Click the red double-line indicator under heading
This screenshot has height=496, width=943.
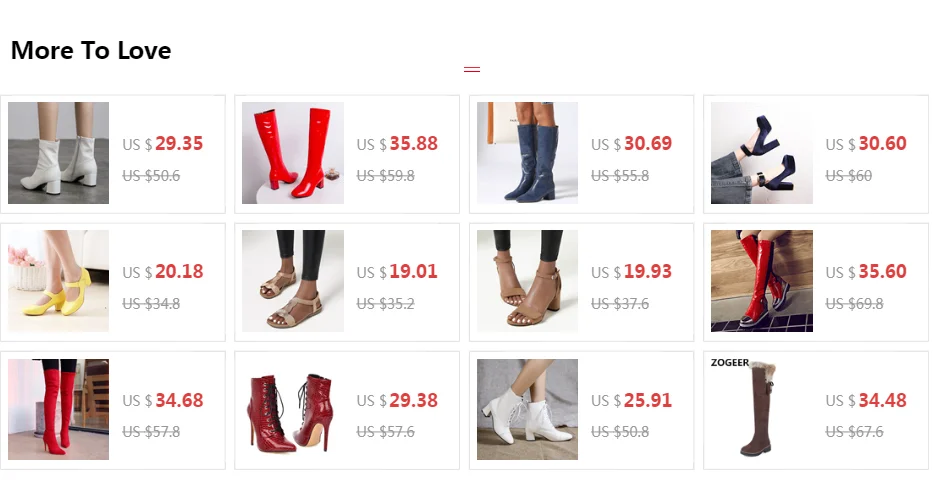472,70
